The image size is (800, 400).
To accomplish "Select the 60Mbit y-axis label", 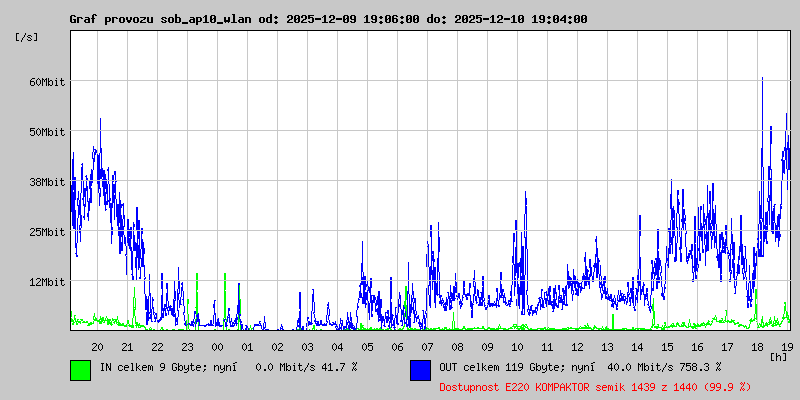I will [47, 82].
